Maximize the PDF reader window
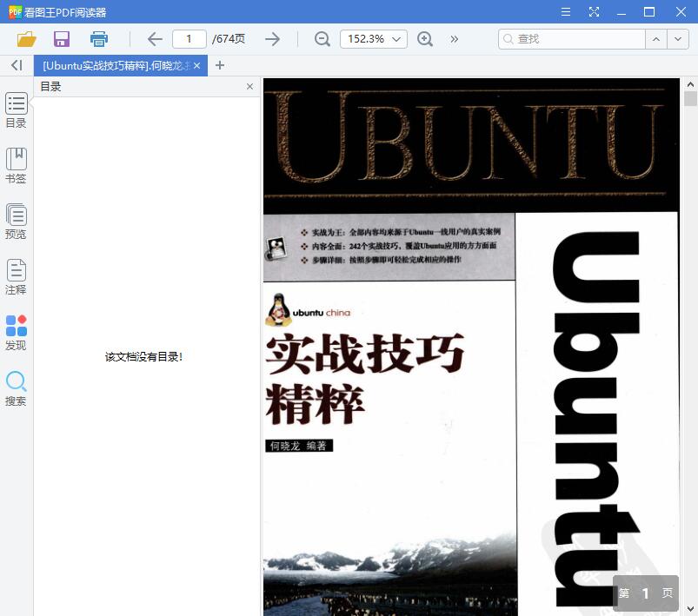698x616 pixels. click(x=649, y=11)
